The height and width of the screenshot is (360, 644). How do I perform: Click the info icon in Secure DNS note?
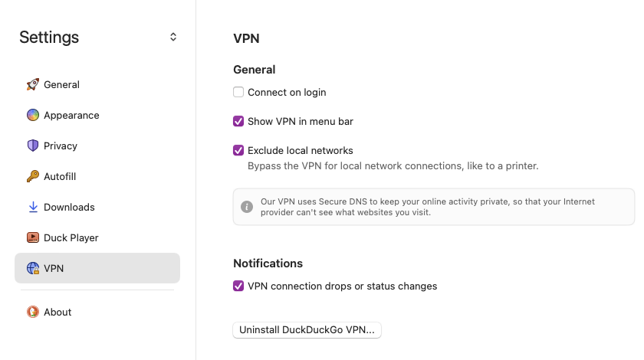click(247, 207)
